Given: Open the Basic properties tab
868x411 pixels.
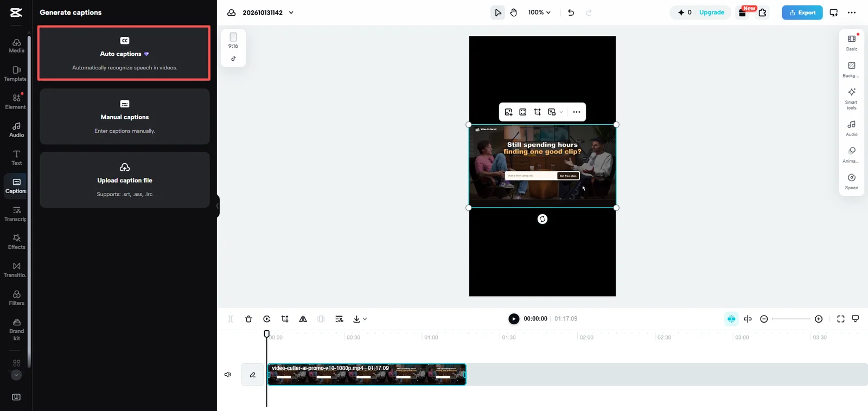Looking at the screenshot, I should (x=852, y=43).
